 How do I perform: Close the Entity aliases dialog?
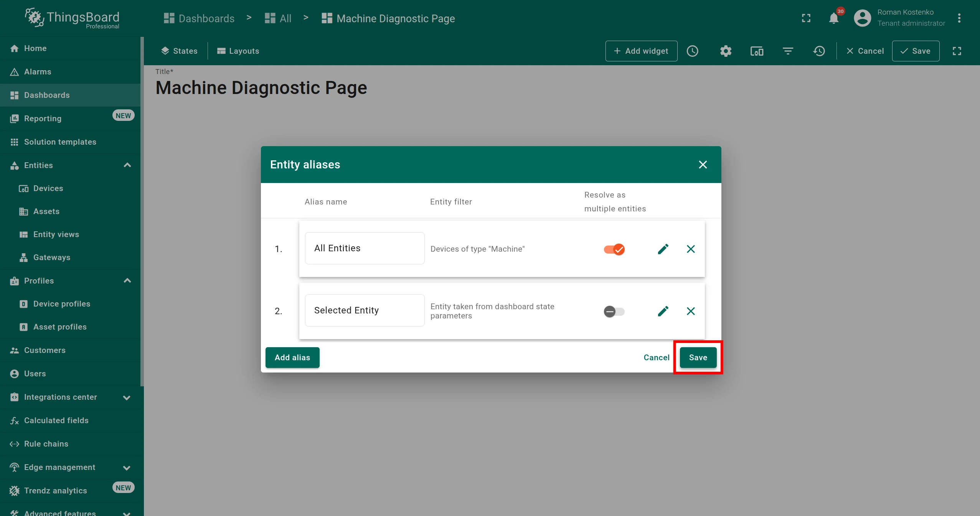coord(703,165)
